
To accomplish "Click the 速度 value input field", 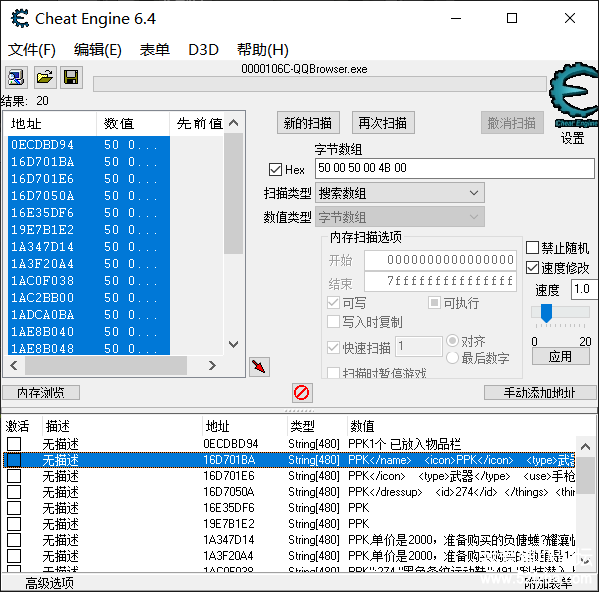I will (584, 289).
